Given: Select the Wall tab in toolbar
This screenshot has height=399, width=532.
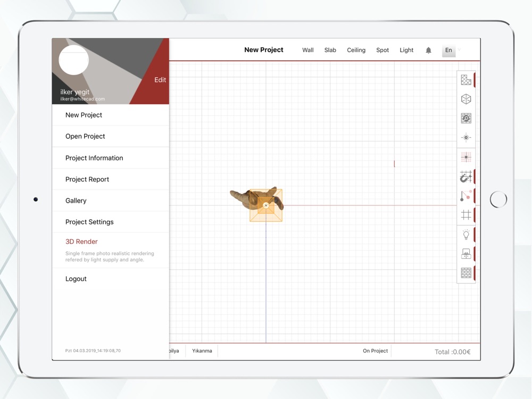Looking at the screenshot, I should 307,50.
